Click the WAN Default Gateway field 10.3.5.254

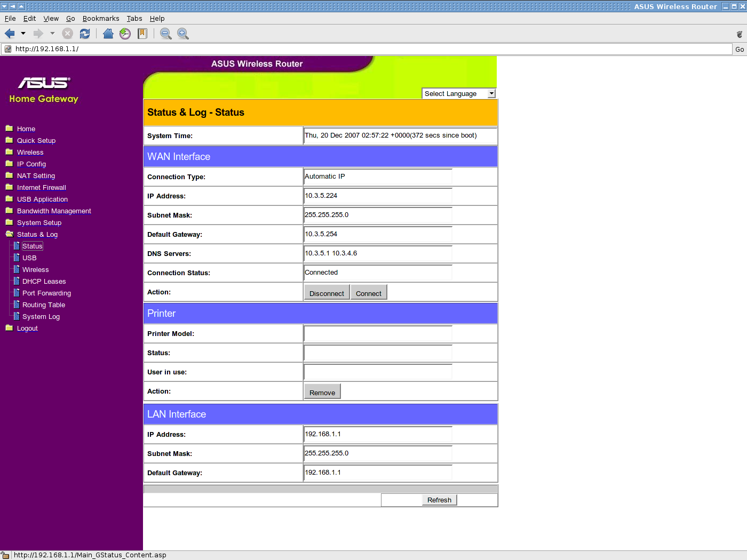pyautogui.click(x=378, y=234)
